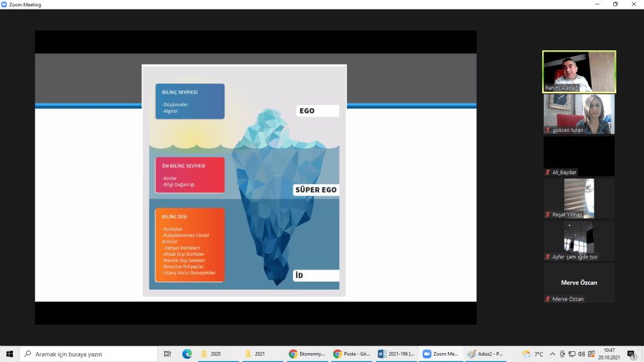Select Rahim Aladağ's video thumbnail
644x362 pixels.
click(579, 72)
